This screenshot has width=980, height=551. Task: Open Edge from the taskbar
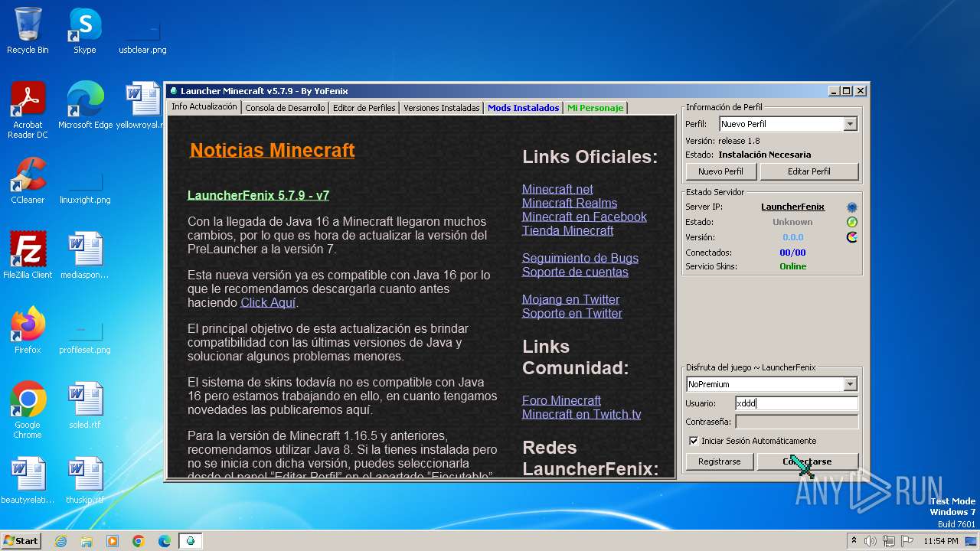tap(165, 541)
